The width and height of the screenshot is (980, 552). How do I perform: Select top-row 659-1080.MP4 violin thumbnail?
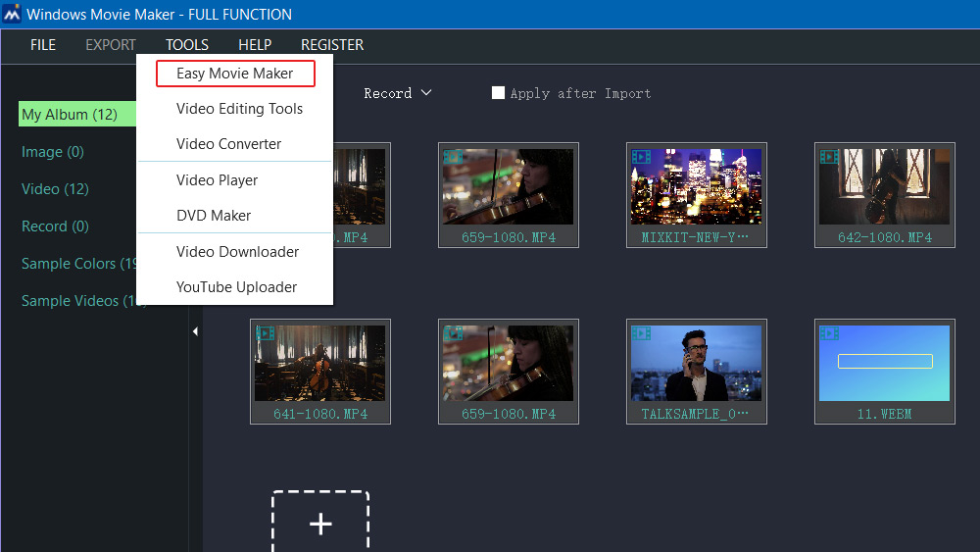click(508, 195)
